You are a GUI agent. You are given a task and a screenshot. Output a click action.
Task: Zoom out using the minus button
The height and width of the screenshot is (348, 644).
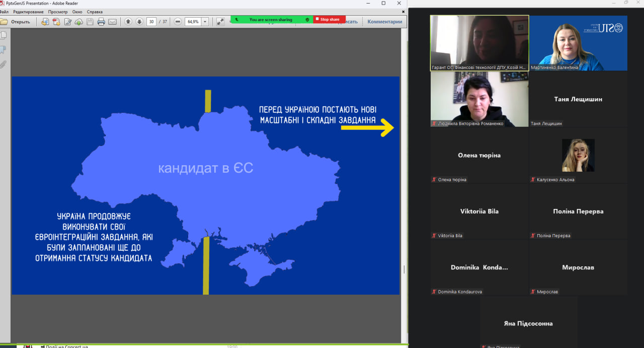coord(178,22)
